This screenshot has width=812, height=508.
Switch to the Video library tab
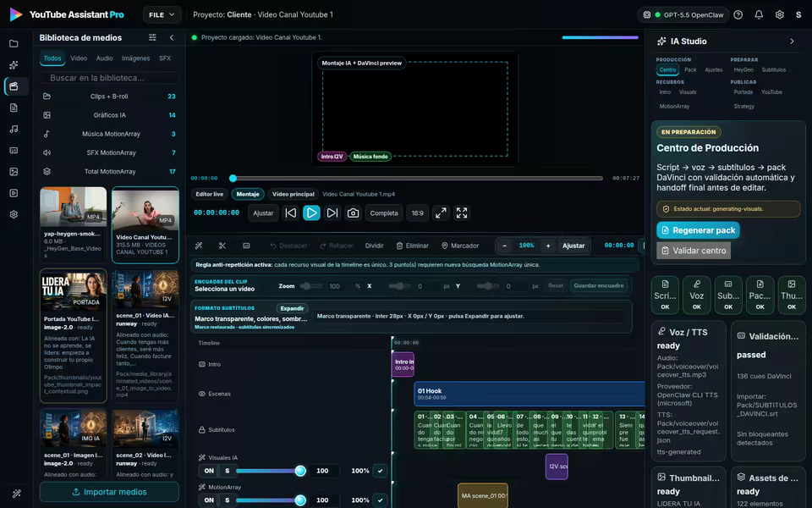(79, 58)
